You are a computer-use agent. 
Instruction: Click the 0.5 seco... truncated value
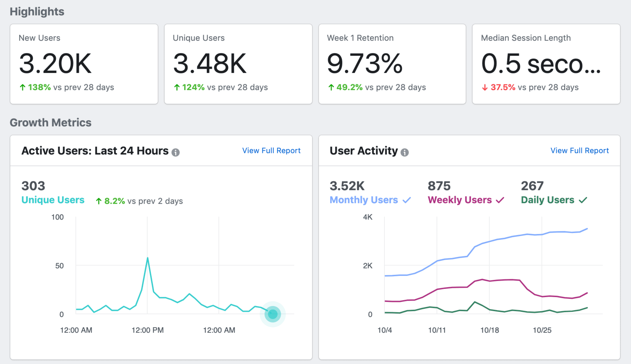click(x=541, y=64)
